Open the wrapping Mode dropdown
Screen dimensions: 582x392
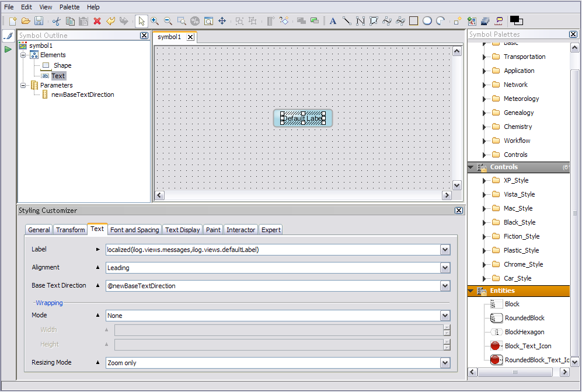445,316
